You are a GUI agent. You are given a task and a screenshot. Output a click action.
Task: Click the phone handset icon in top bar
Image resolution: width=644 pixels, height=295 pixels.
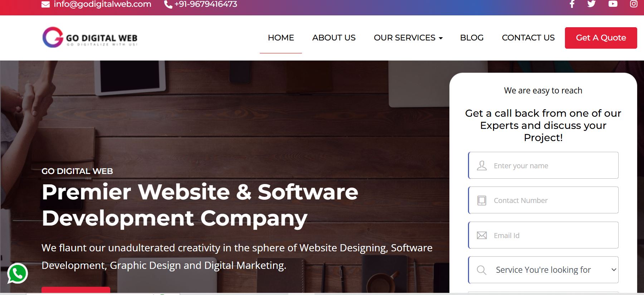click(168, 4)
